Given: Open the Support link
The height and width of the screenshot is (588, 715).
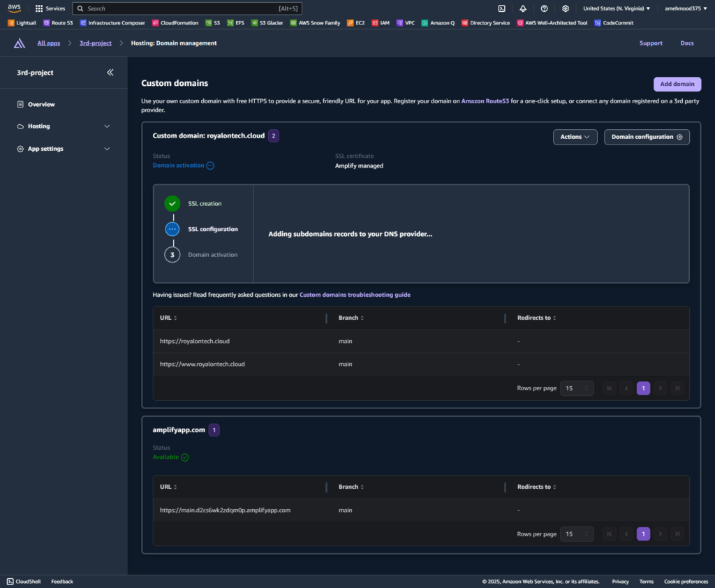Looking at the screenshot, I should coord(651,43).
